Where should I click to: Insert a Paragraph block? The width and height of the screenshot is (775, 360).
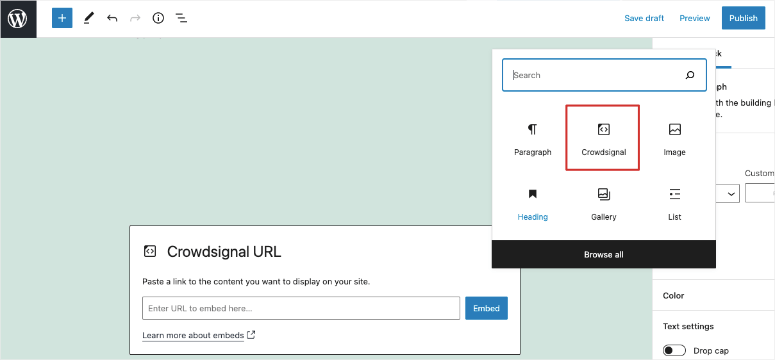click(532, 140)
